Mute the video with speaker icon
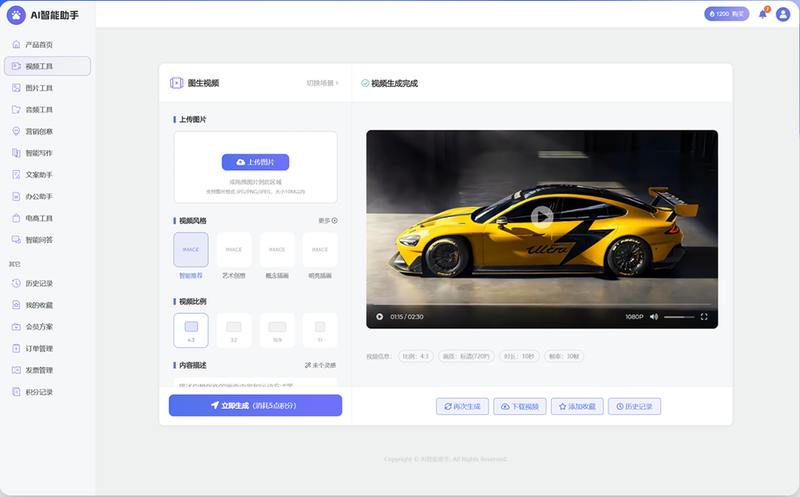 [654, 316]
